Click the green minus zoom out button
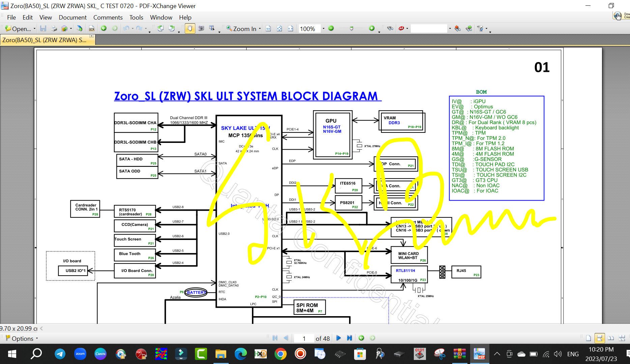This screenshot has height=364, width=630. tap(331, 28)
